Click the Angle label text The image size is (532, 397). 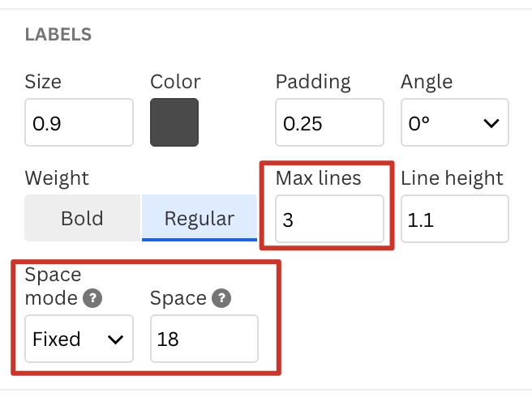[x=427, y=83]
